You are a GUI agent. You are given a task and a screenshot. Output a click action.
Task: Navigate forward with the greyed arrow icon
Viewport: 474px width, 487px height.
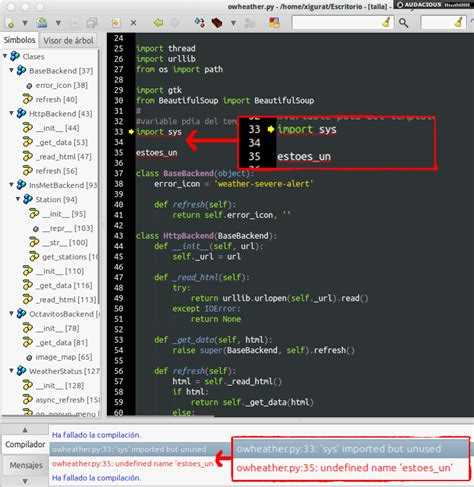[x=175, y=23]
